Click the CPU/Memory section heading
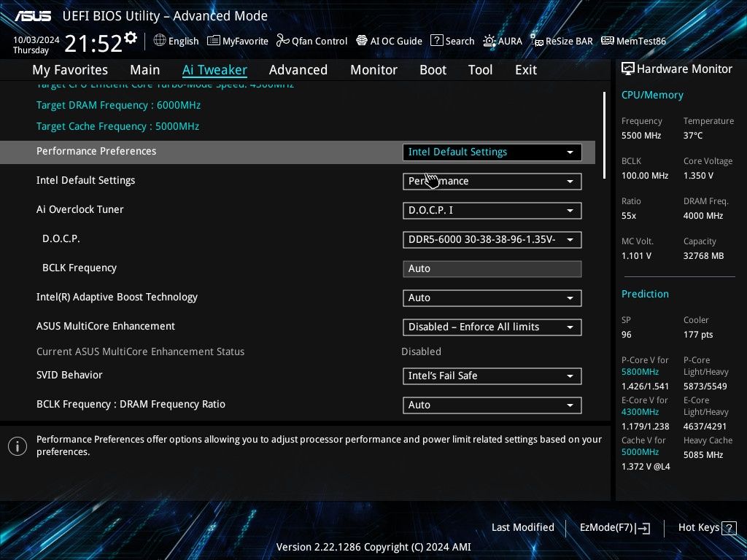This screenshot has width=747, height=560. click(x=652, y=96)
